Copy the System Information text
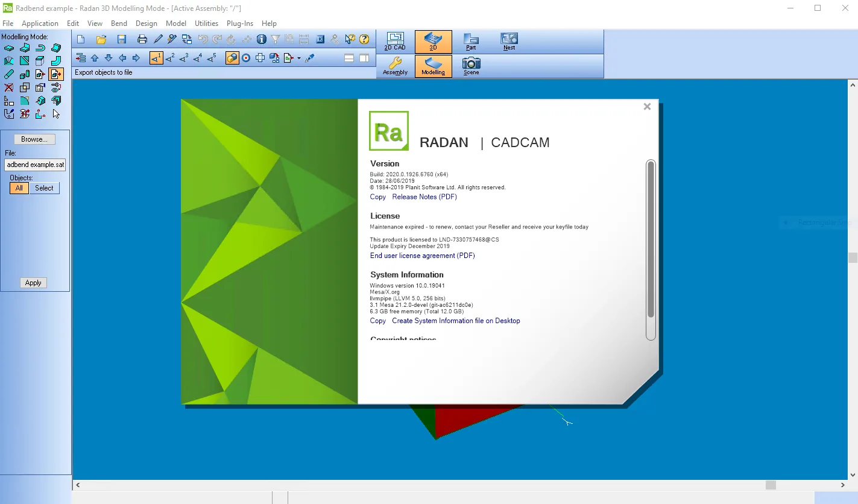The width and height of the screenshot is (858, 504). click(x=378, y=321)
